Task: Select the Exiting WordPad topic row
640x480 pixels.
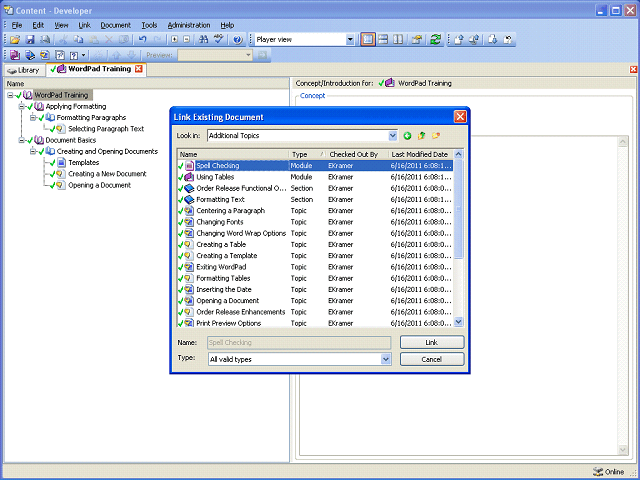Action: 315,267
